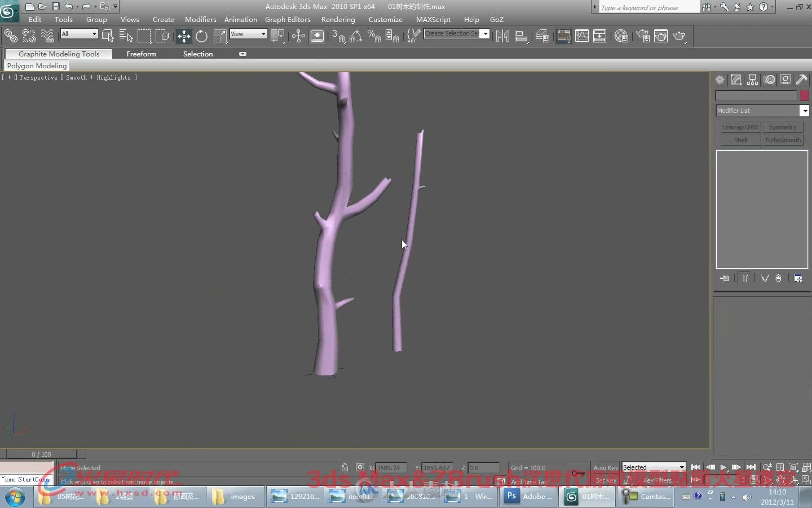Toggle the Auto Key button

606,468
